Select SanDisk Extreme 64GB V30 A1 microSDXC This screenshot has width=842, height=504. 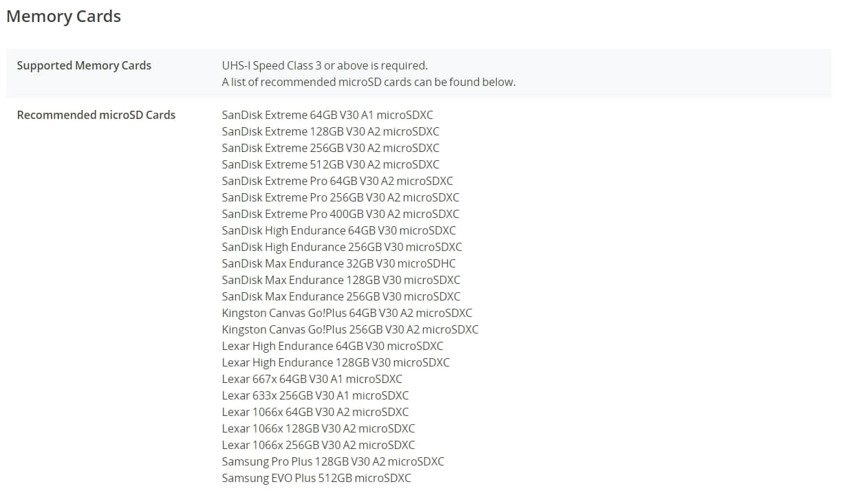pyautogui.click(x=327, y=115)
